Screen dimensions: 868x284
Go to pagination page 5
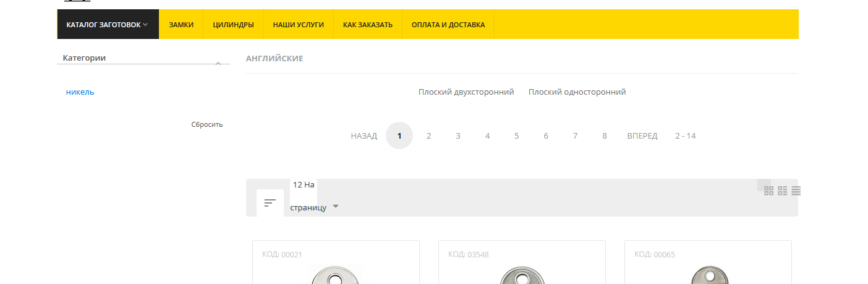[x=516, y=136]
